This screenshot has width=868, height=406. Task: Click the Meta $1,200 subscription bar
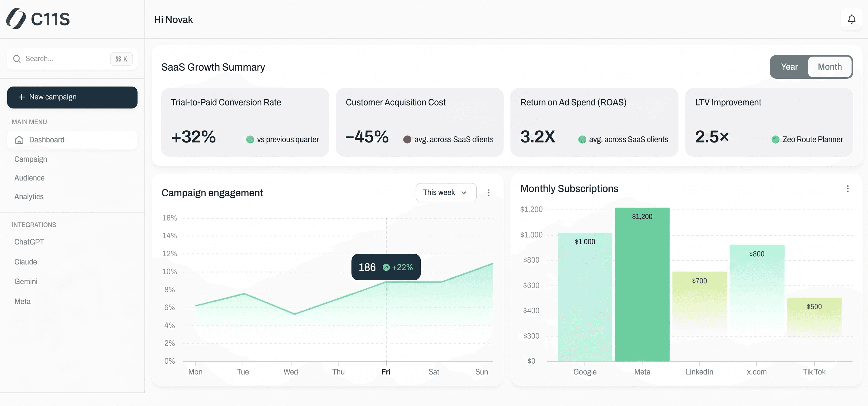coord(642,286)
